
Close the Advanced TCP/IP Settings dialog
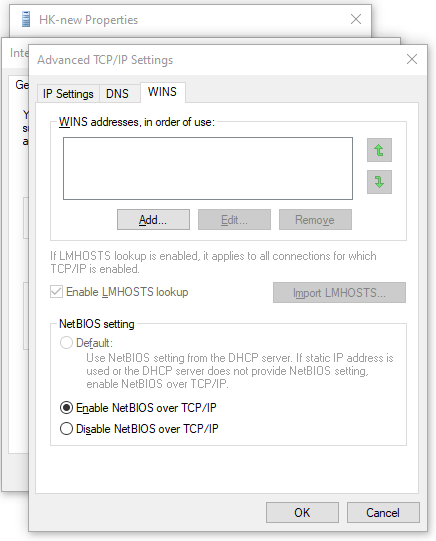point(412,59)
